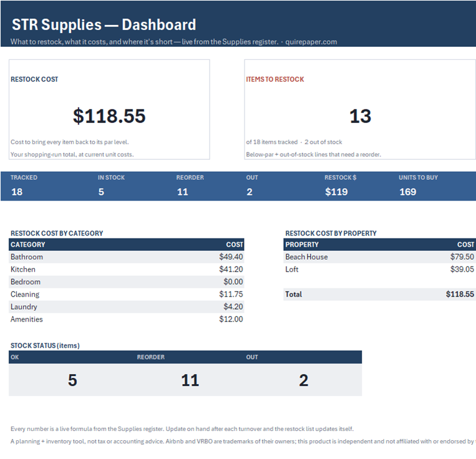Click 'Every number is a live formula' footnote

click(x=182, y=429)
